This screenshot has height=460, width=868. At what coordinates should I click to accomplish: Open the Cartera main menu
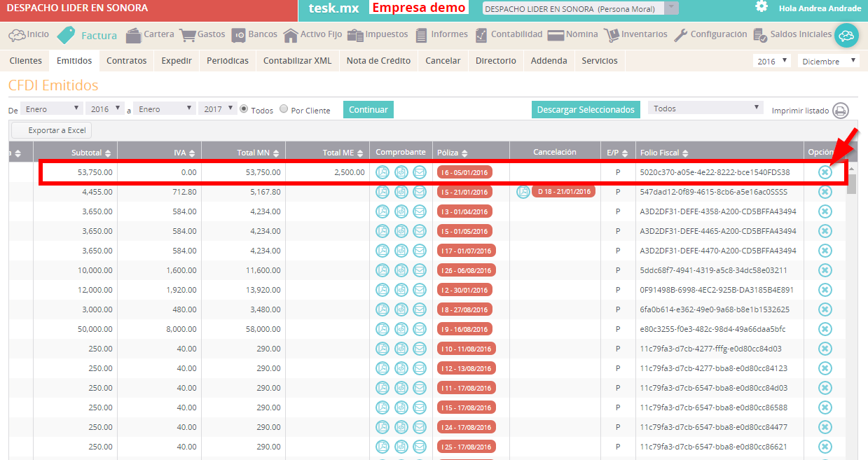[150, 34]
